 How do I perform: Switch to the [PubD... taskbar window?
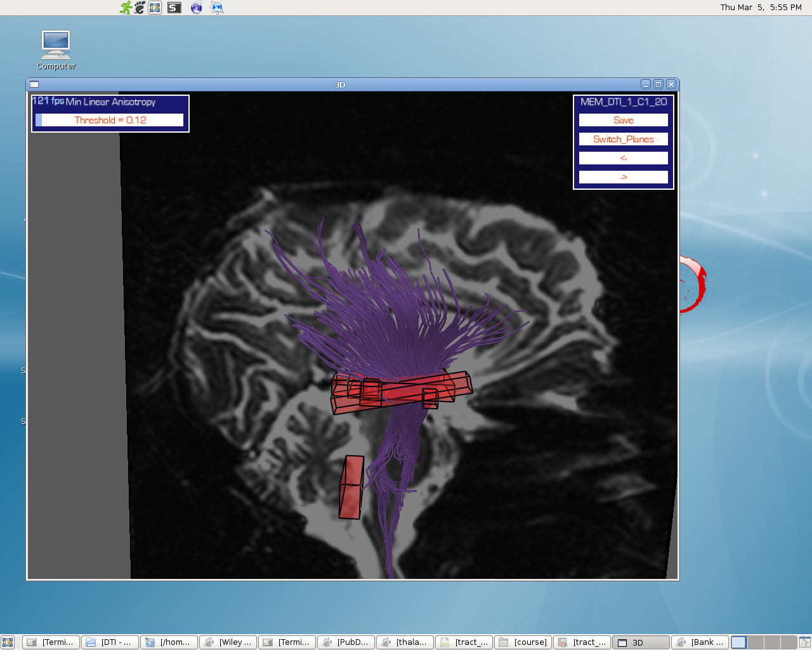[346, 642]
